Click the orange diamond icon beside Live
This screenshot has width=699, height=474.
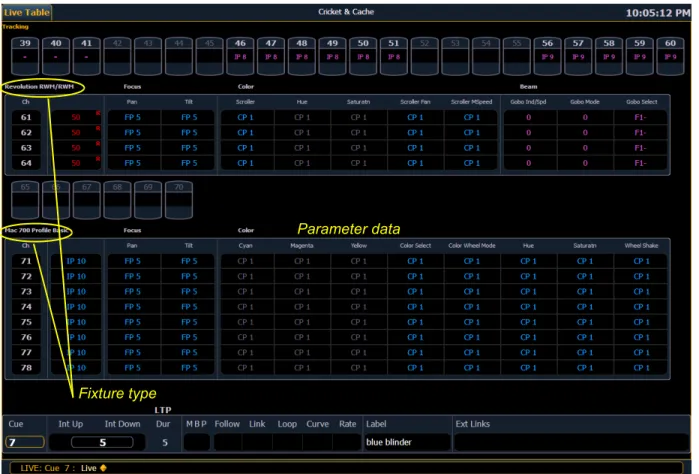[x=103, y=468]
